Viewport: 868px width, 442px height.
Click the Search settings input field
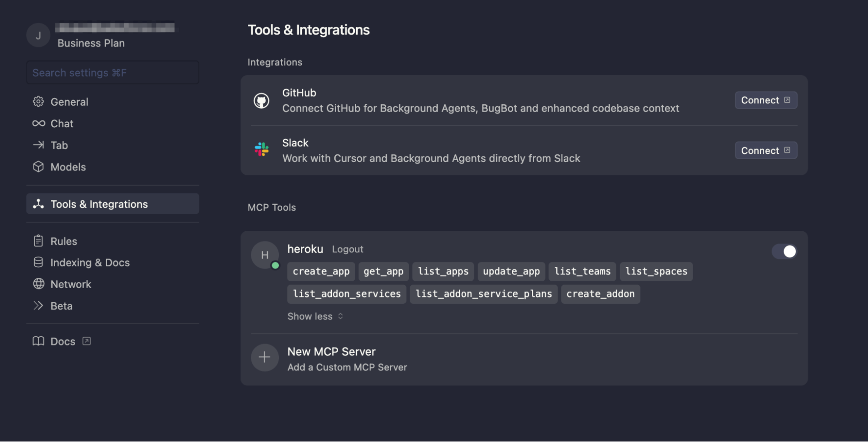(x=112, y=72)
